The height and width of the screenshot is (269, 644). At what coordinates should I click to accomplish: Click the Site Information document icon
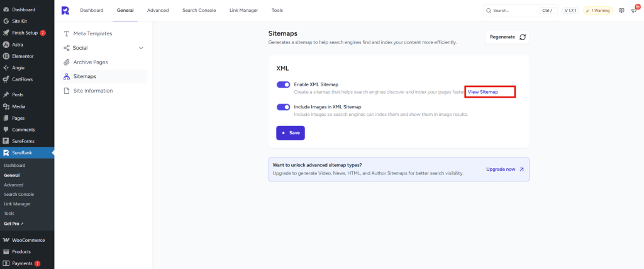pyautogui.click(x=67, y=91)
